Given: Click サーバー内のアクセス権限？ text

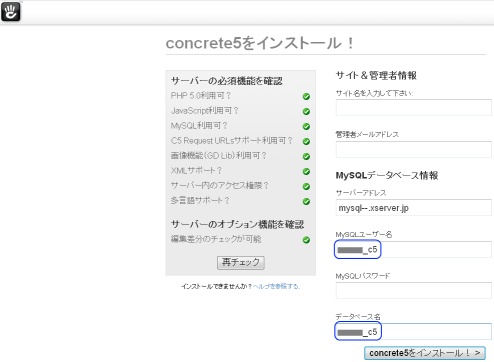Looking at the screenshot, I should coord(220,185).
